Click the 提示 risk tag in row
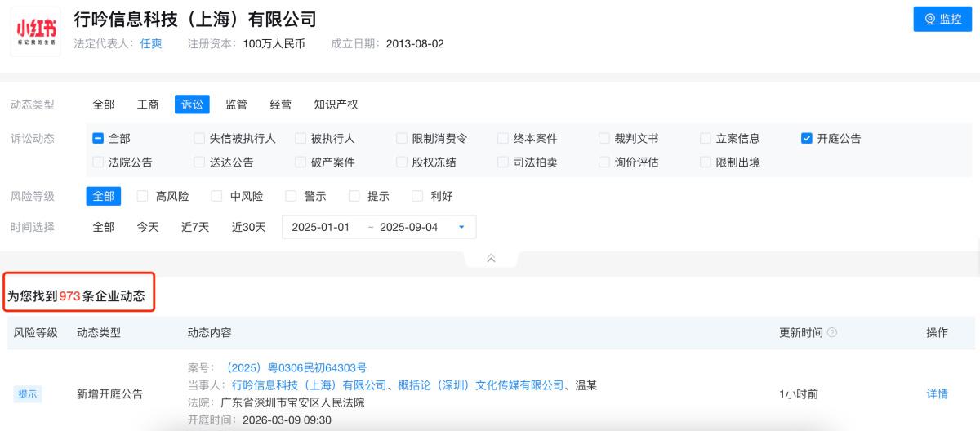Screen dimensions: 980x431 29,394
